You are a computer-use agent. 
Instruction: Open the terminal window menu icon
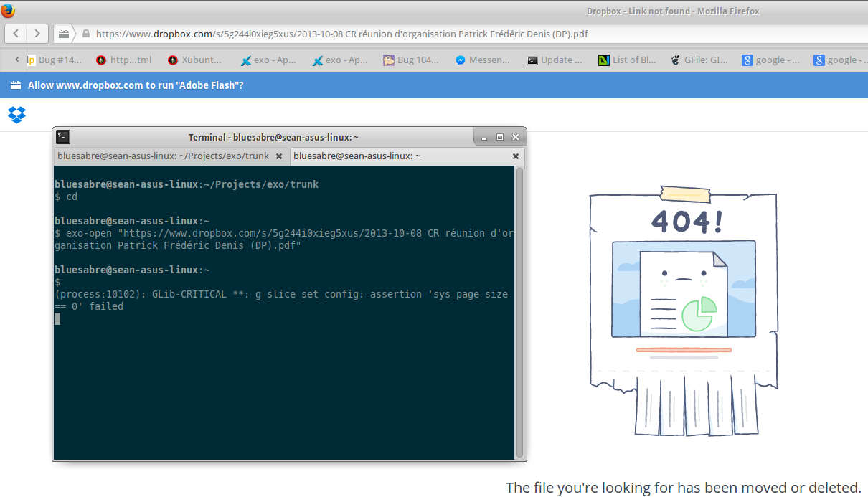click(63, 137)
